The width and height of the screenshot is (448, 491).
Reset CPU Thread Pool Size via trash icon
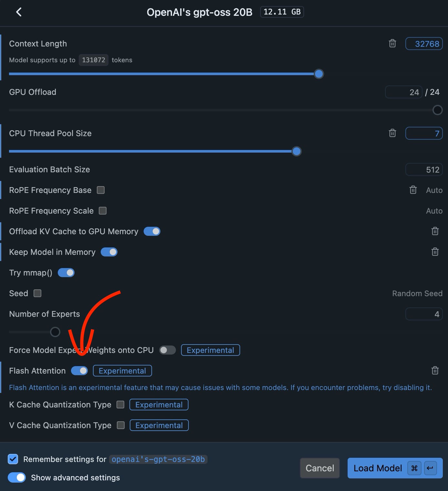(x=392, y=133)
